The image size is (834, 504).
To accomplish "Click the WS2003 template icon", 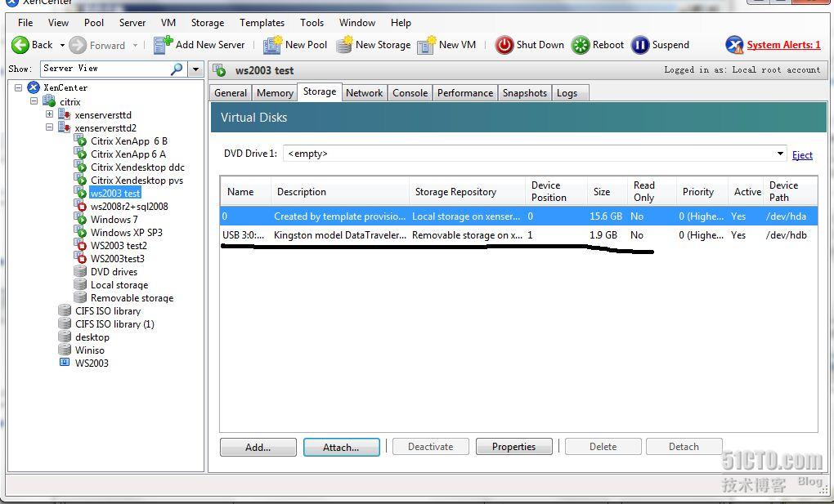I will (x=65, y=363).
